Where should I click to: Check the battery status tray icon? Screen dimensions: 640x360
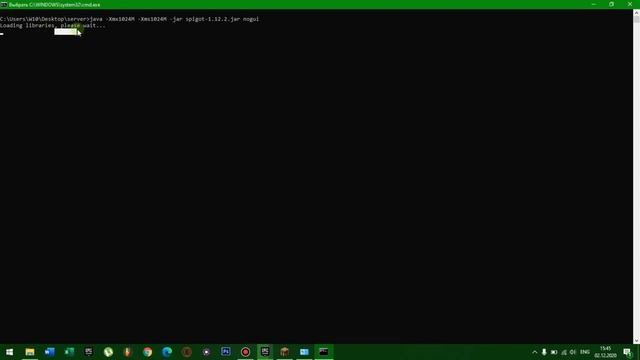tap(554, 352)
